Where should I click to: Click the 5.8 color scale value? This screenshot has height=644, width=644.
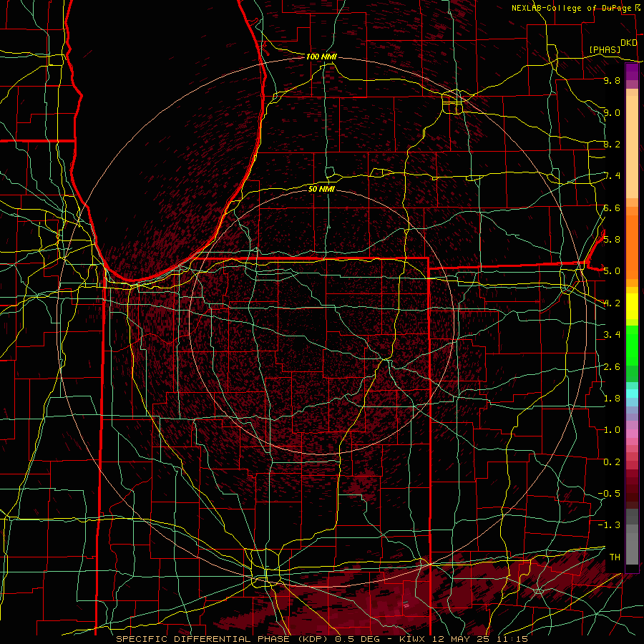[612, 239]
